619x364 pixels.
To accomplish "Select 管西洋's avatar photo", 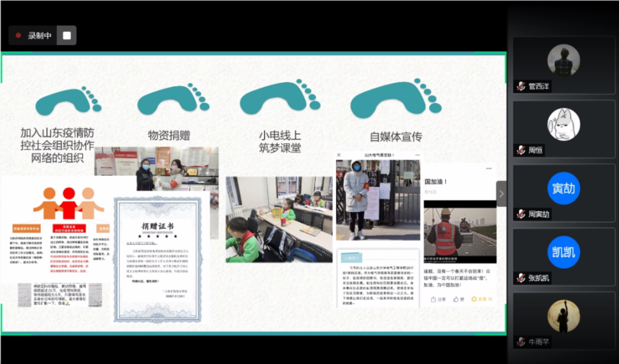I will point(563,60).
